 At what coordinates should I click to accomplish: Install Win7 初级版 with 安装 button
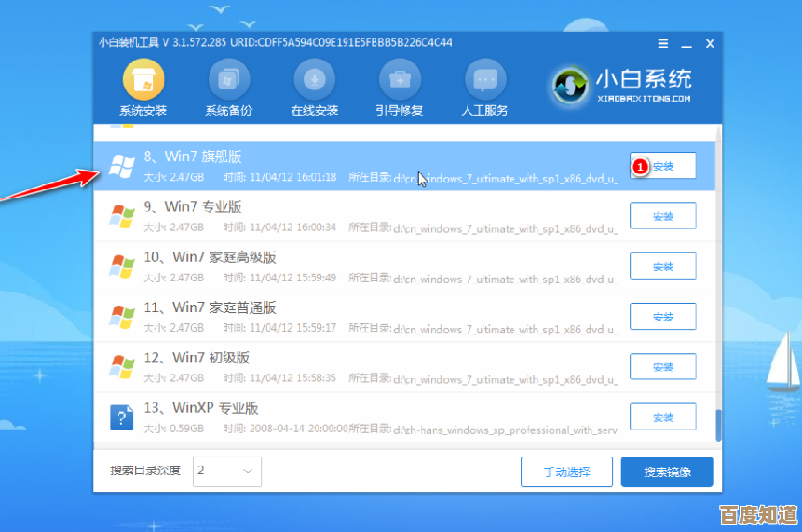coord(663,366)
